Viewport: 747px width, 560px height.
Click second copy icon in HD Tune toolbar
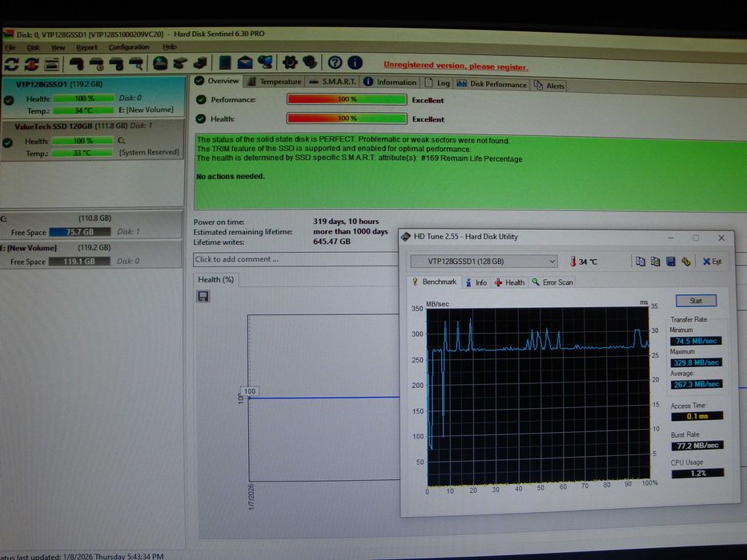(656, 262)
